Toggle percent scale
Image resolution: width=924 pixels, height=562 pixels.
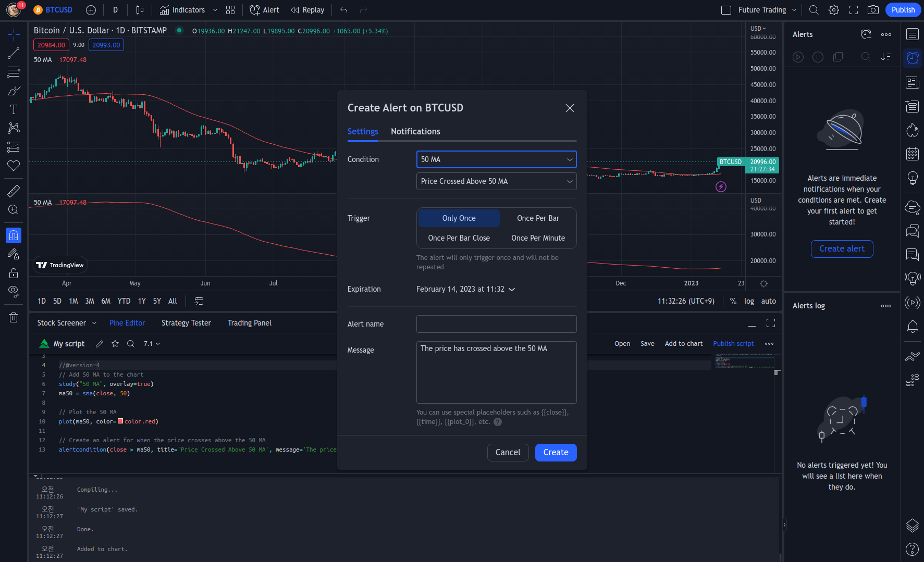733,301
